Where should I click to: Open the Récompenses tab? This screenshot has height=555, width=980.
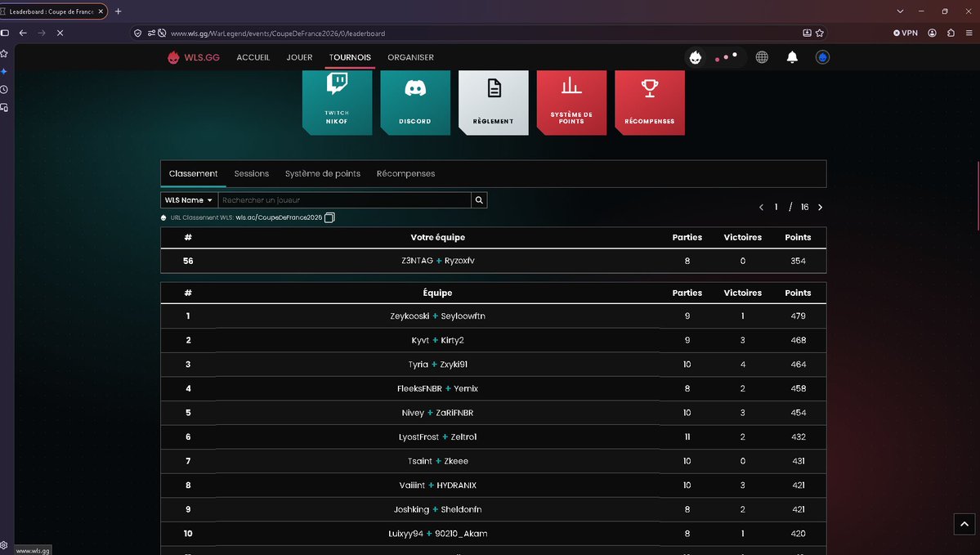(x=405, y=174)
